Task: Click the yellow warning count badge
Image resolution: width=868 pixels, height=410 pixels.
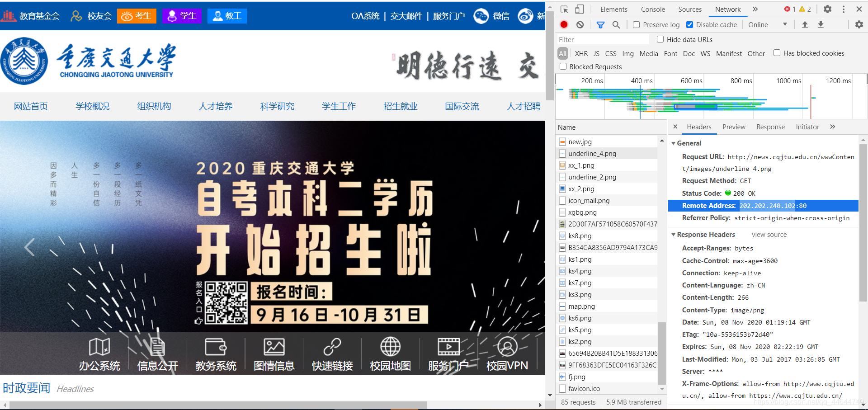Action: (805, 9)
